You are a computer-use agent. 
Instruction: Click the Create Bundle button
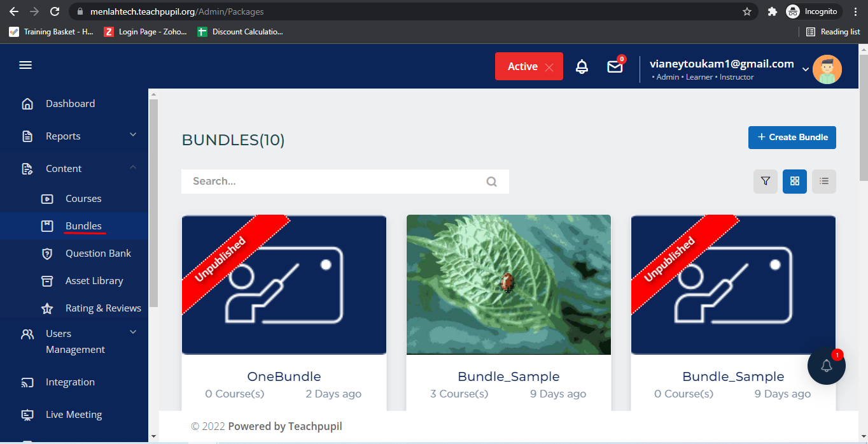[x=792, y=137]
